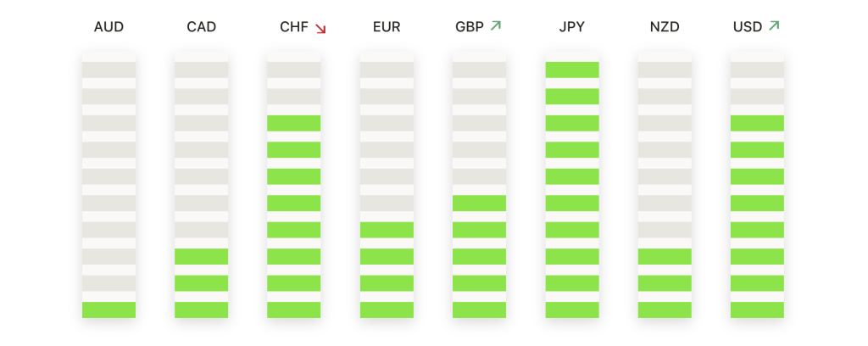Image resolution: width=868 pixels, height=346 pixels.
Task: Click the topmost green bar in CHF column
Action: 294,123
